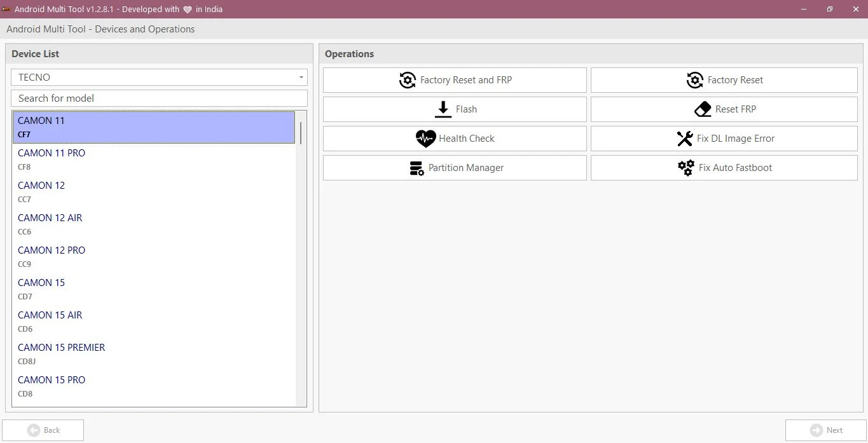Click the Fix Auto Fastboot label
Viewport: 868px width, 443px height.
pos(735,168)
